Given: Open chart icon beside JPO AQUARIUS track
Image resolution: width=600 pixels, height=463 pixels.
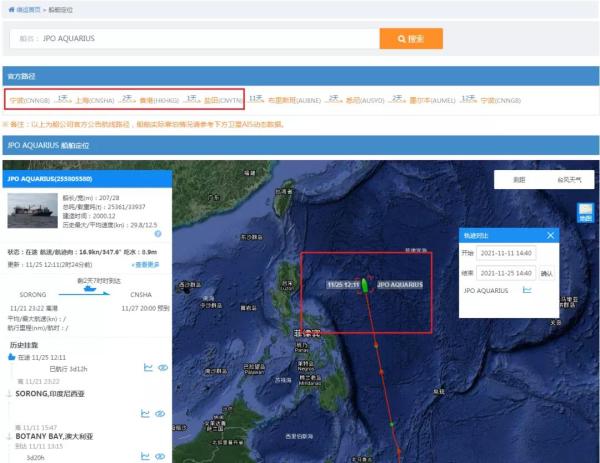Looking at the screenshot, I should (x=527, y=290).
